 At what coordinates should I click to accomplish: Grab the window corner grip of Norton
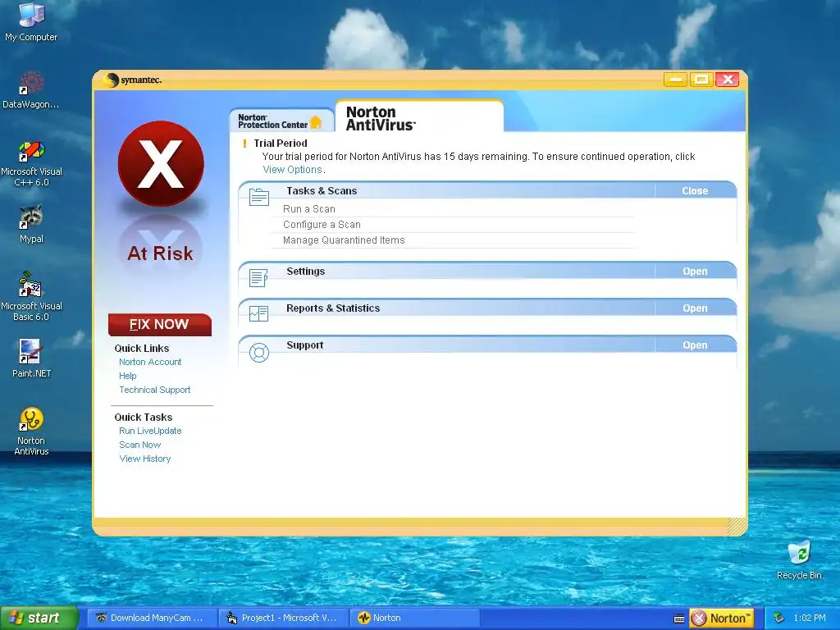(x=737, y=526)
